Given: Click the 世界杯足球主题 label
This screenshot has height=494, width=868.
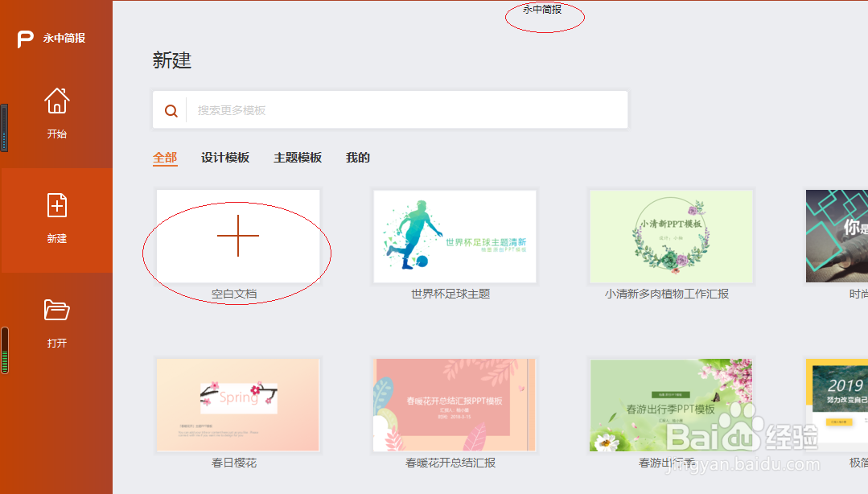Looking at the screenshot, I should (450, 294).
